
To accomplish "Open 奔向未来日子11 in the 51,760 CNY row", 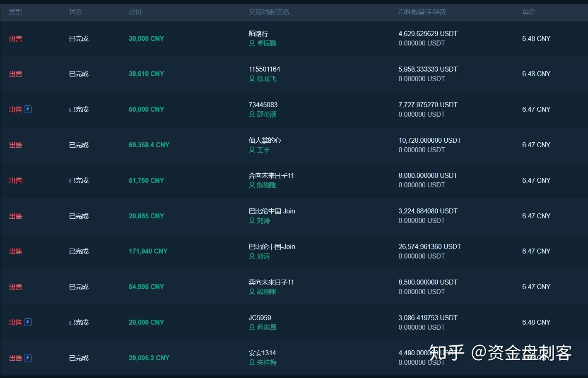I will (271, 175).
